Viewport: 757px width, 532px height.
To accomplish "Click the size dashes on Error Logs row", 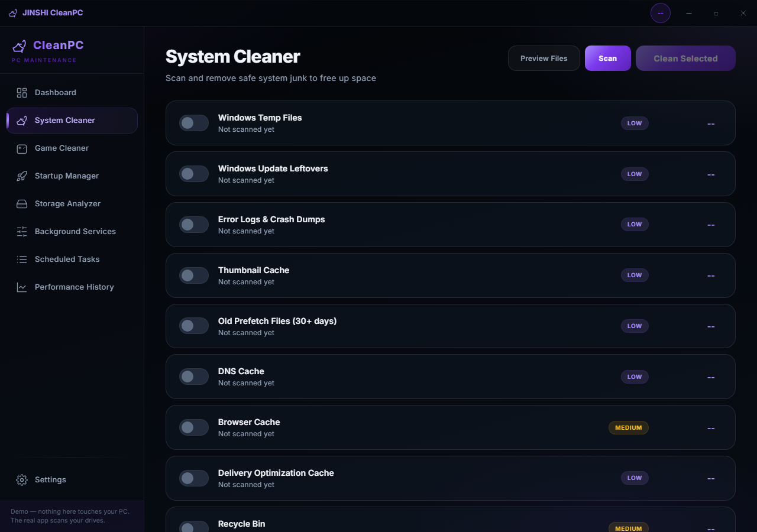I will (711, 225).
